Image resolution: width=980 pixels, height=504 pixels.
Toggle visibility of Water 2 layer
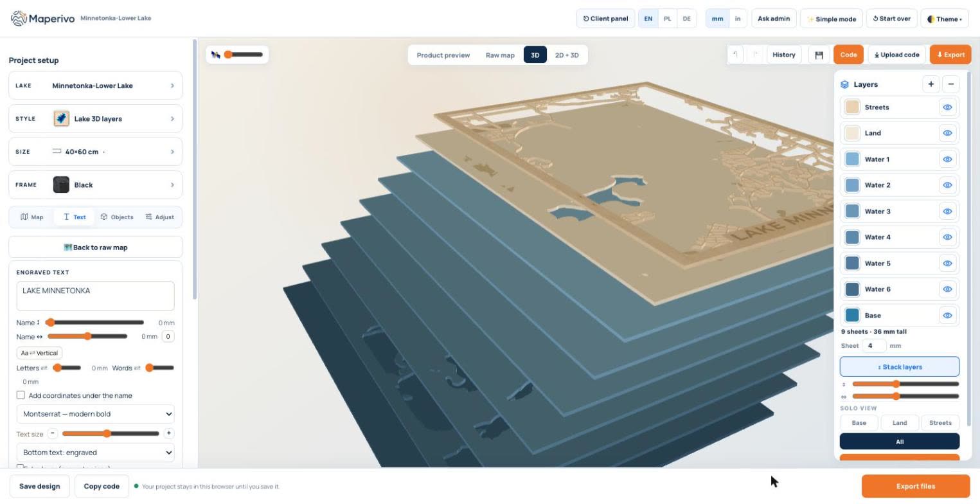pyautogui.click(x=947, y=185)
